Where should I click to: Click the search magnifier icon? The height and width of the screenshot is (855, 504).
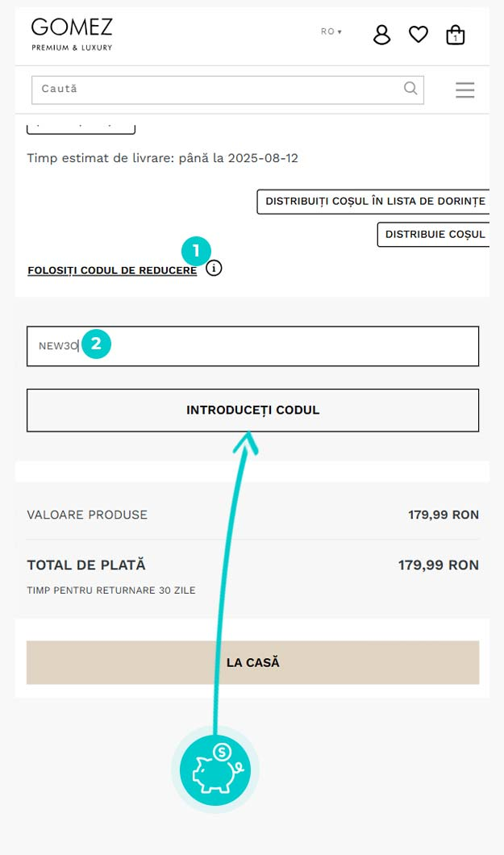pyautogui.click(x=410, y=89)
